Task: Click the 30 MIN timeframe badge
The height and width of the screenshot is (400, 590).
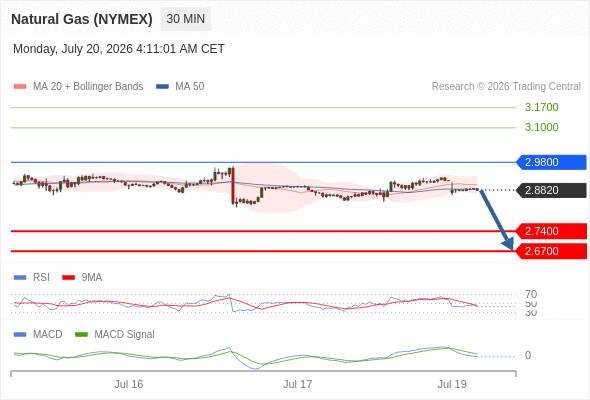Action: [x=186, y=19]
